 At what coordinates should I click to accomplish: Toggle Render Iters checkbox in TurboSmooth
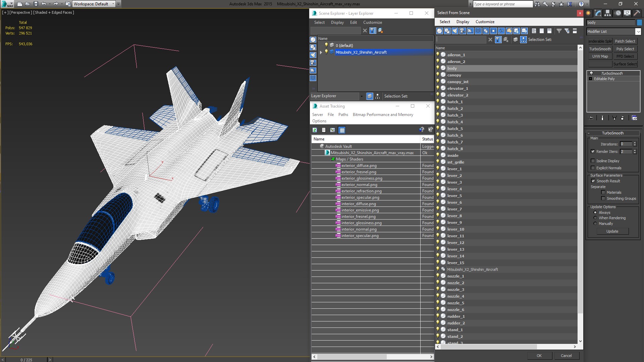tap(593, 152)
